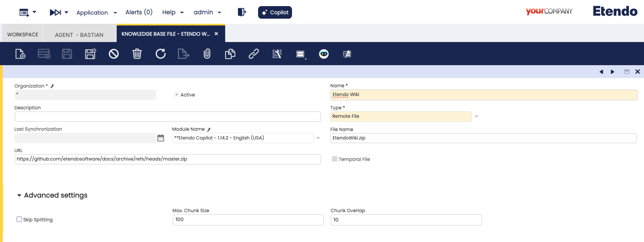This screenshot has width=644, height=242.
Task: Click the save and close toolbar icon
Action: 91,54
